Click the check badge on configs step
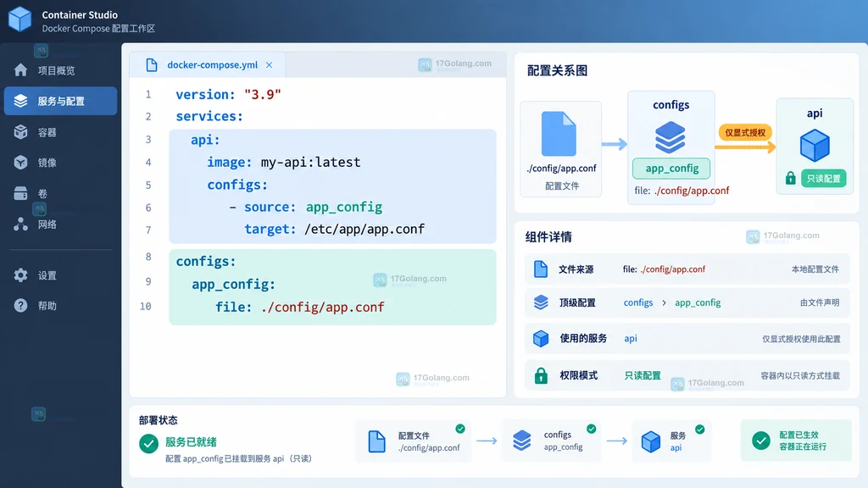The height and width of the screenshot is (488, 868). 591,429
